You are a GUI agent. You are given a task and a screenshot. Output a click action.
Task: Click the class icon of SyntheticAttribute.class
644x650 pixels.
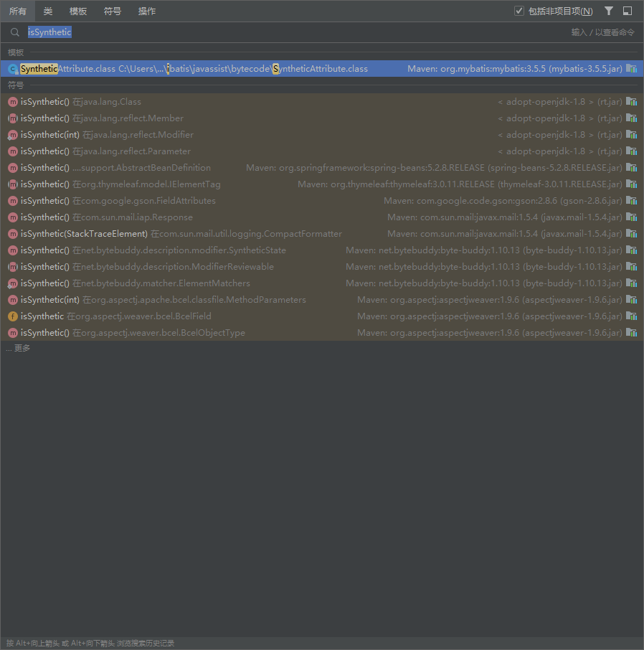[12, 69]
